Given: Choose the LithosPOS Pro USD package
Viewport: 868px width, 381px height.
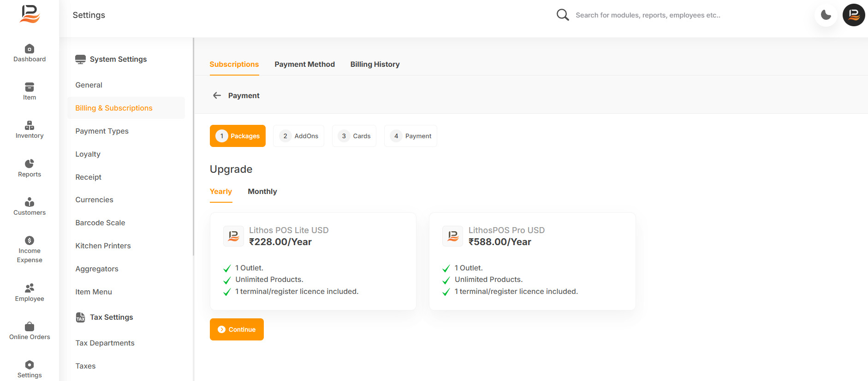Looking at the screenshot, I should pos(532,261).
